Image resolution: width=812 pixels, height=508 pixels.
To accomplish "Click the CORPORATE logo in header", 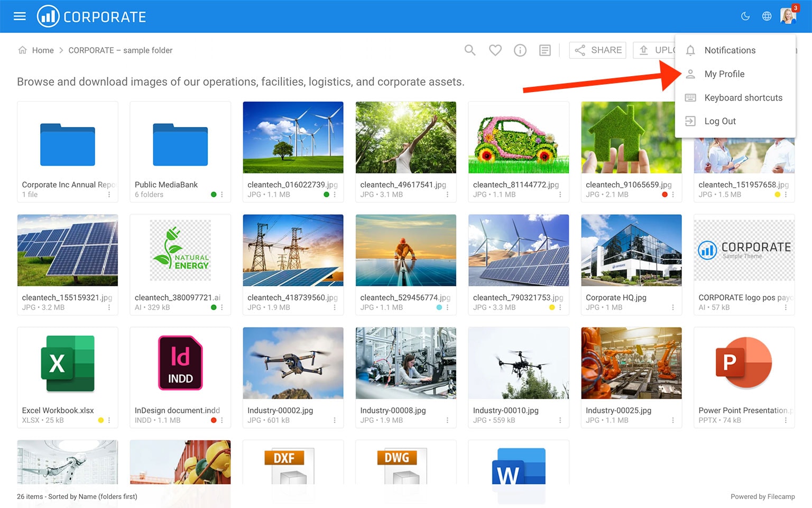I will click(x=91, y=16).
